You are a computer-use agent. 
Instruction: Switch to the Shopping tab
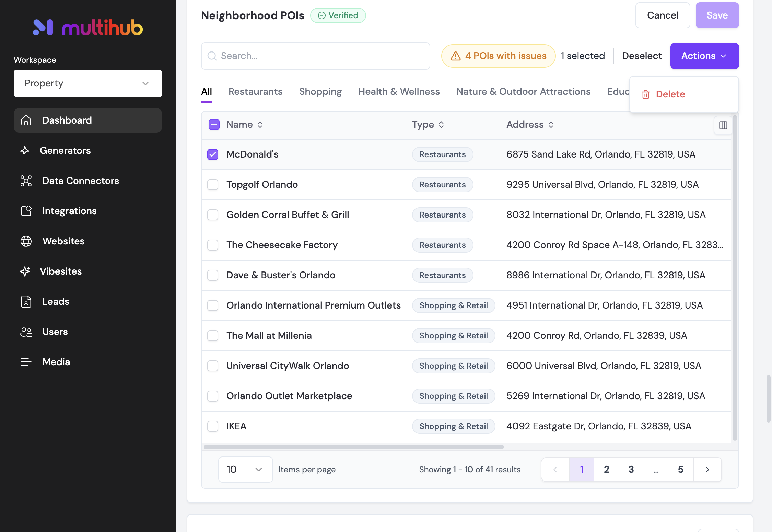coord(320,92)
